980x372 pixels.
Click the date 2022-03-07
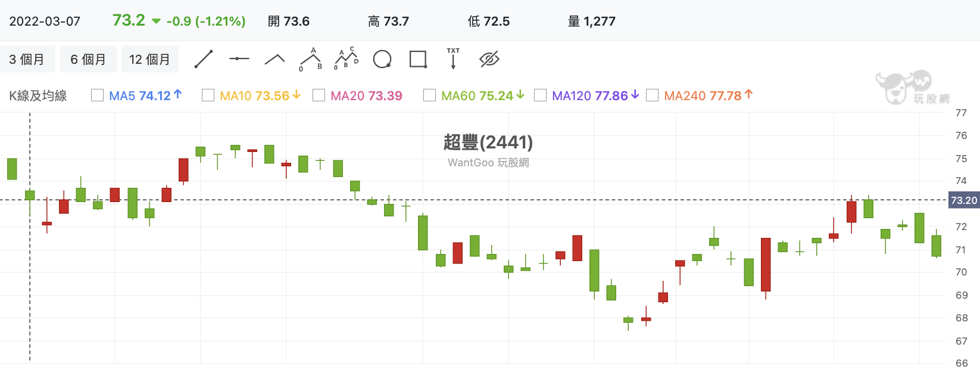coord(45,21)
